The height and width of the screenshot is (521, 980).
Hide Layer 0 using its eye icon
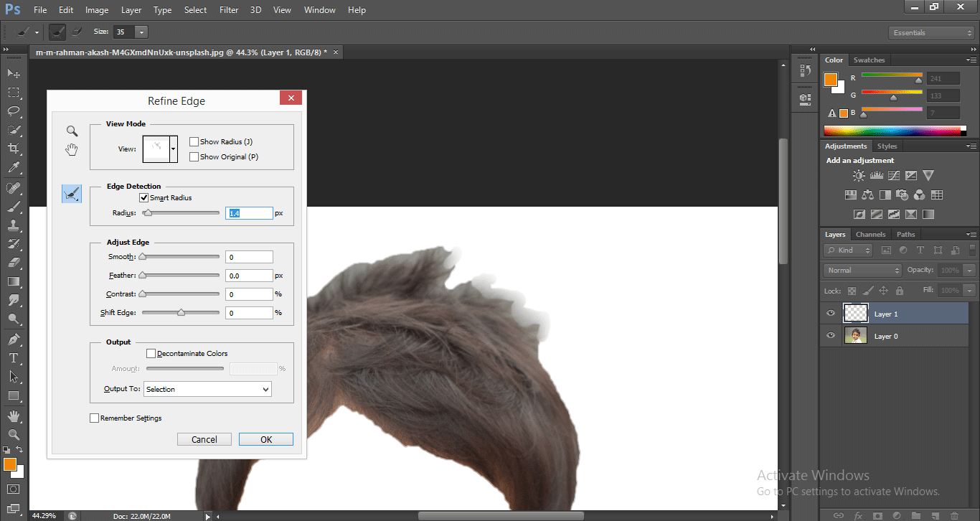tap(831, 336)
